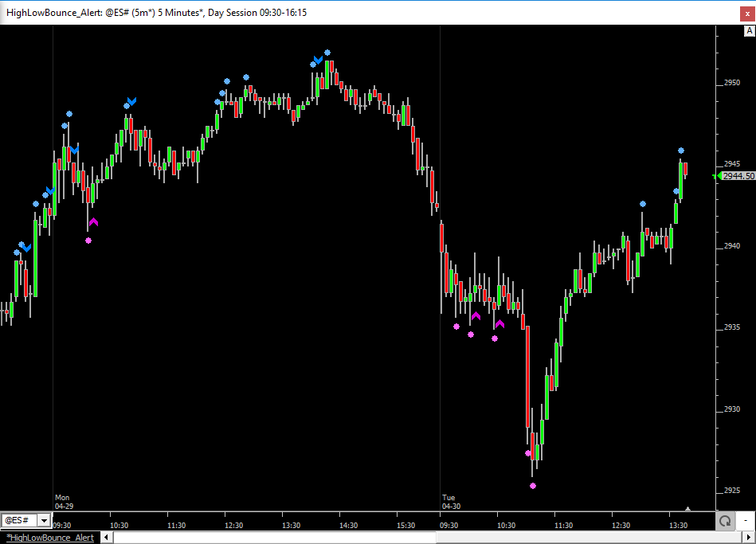Click the 14:30 time axis label
Screen dimensions: 756x544
pyautogui.click(x=349, y=525)
